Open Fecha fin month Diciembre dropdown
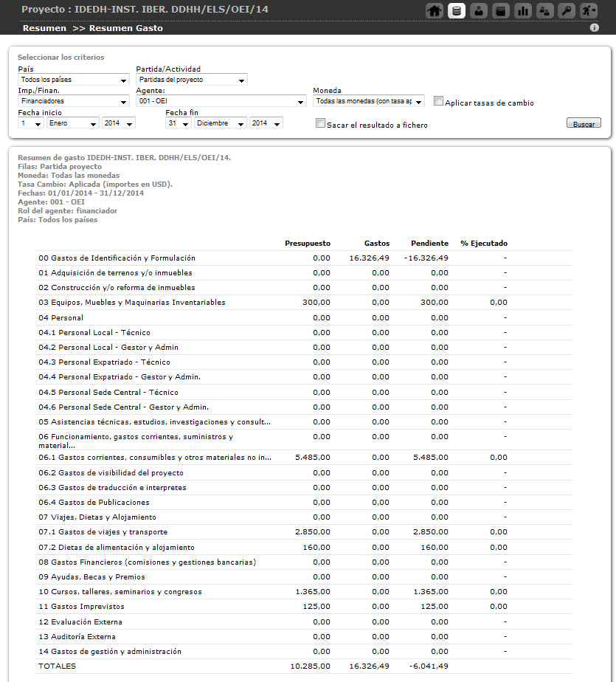 click(221, 123)
